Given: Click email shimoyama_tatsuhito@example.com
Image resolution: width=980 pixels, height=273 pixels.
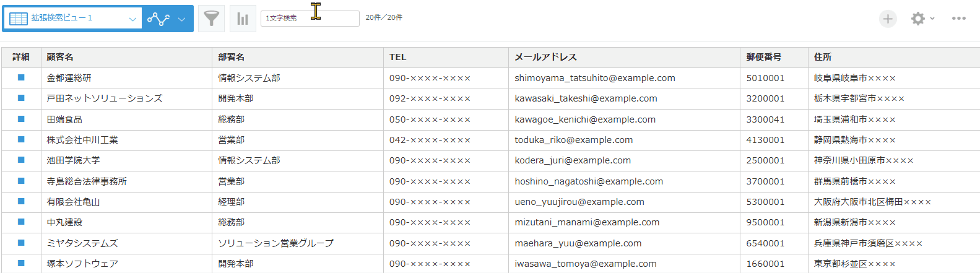Looking at the screenshot, I should click(x=594, y=78).
